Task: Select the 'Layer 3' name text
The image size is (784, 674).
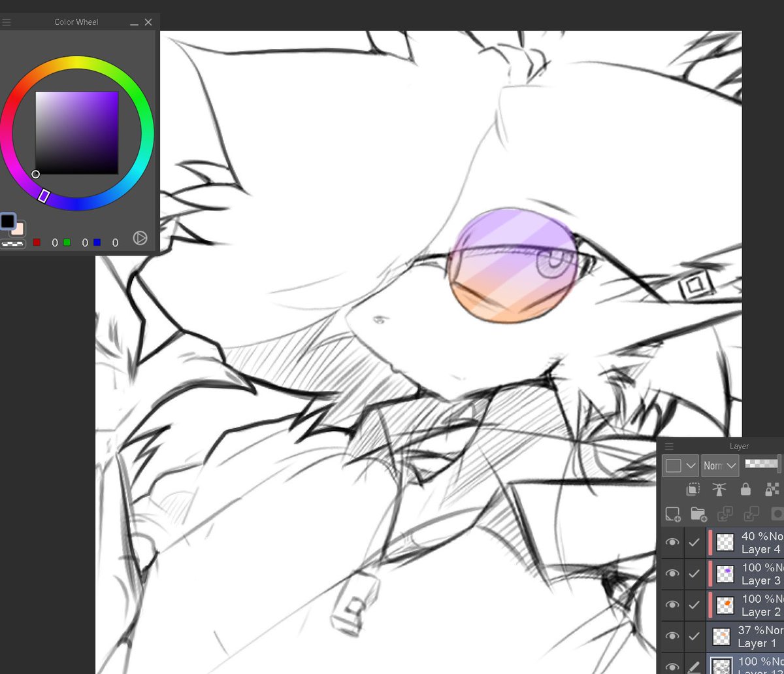Action: (760, 581)
